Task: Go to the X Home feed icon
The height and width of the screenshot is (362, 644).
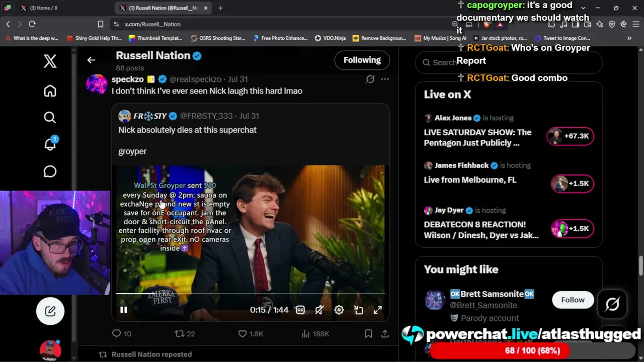Action: pos(50,91)
